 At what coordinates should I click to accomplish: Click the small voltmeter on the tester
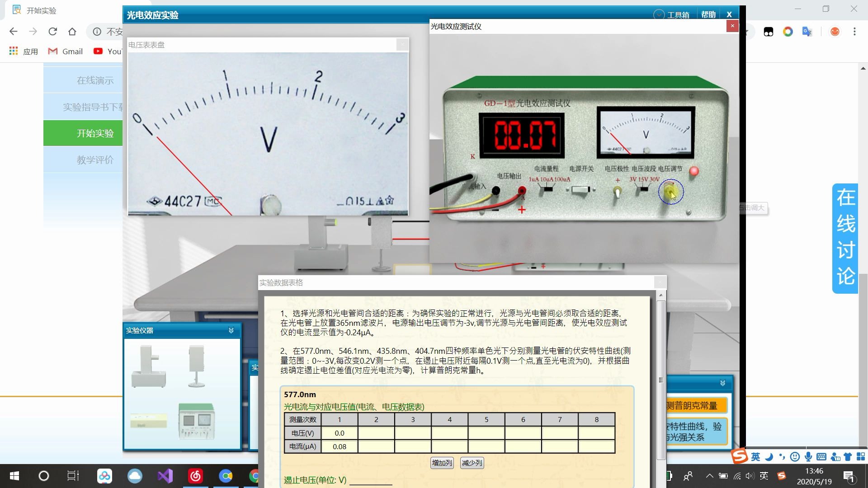[646, 132]
